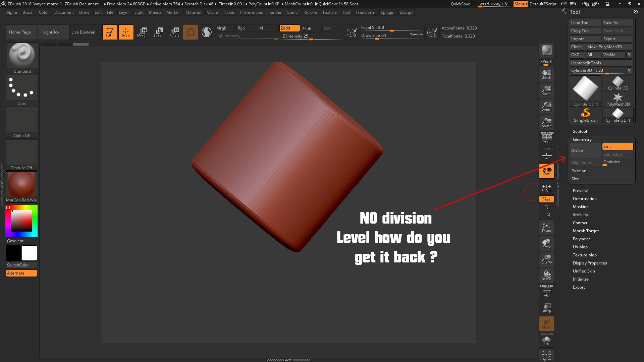Click the Scroll canvas icon
The width and height of the screenshot is (644, 362).
pos(546,74)
